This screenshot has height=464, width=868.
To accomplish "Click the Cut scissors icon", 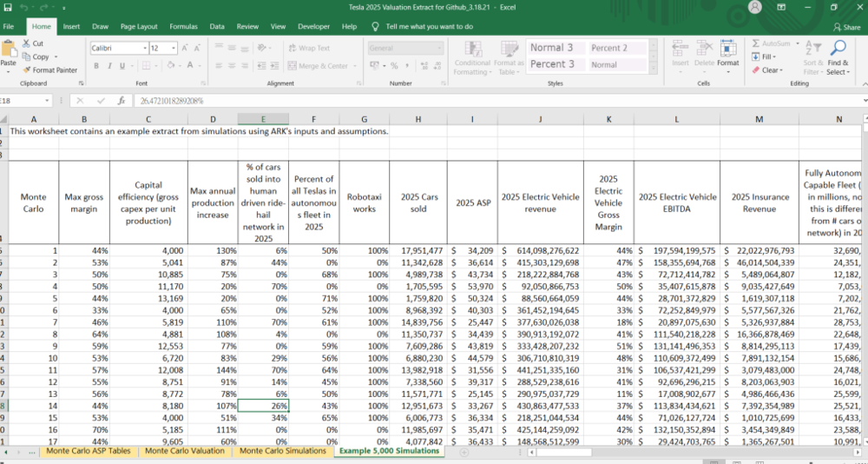I will 27,43.
